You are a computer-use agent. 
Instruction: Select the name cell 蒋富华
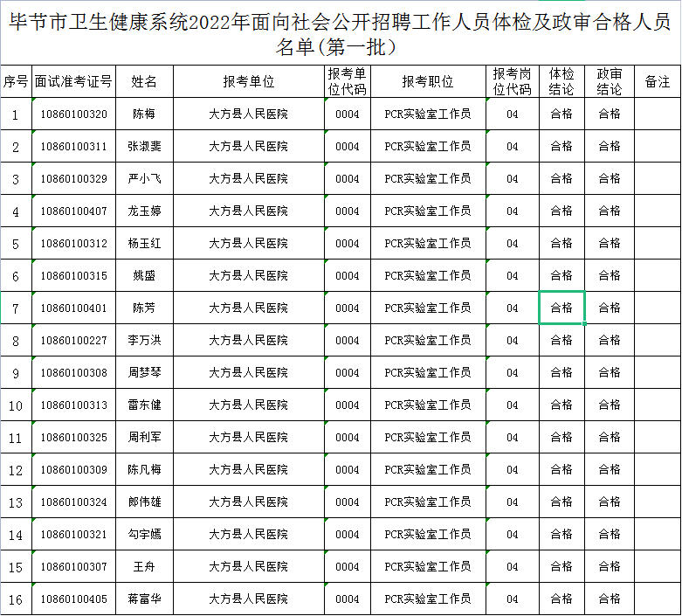tap(144, 599)
